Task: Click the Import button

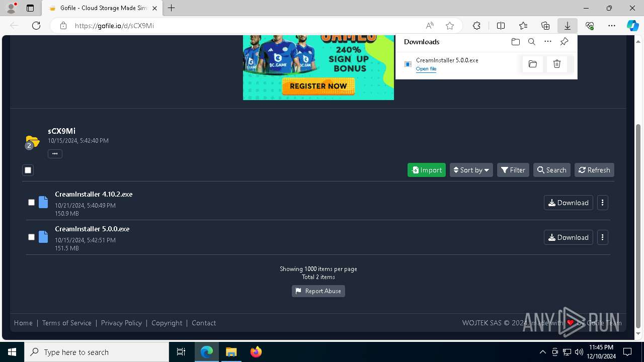Action: 427,170
